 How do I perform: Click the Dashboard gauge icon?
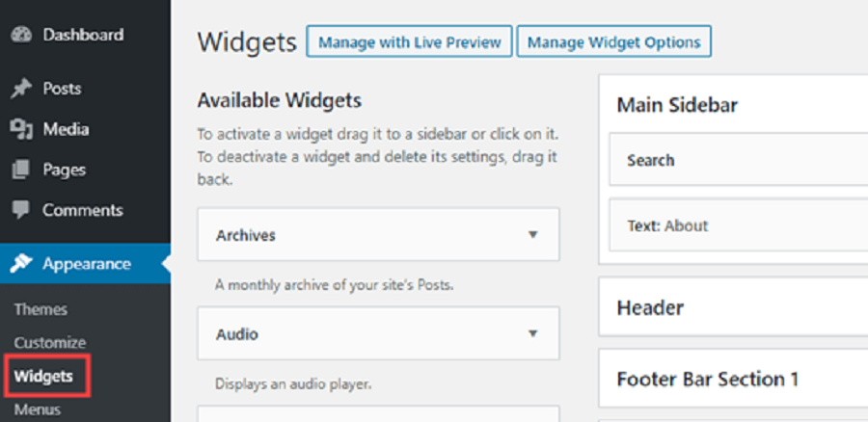(21, 35)
